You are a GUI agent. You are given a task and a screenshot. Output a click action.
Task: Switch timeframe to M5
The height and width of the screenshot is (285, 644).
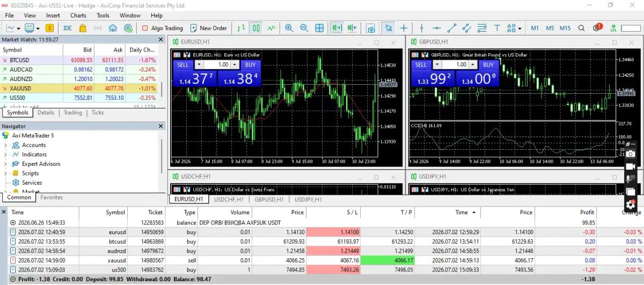point(550,28)
